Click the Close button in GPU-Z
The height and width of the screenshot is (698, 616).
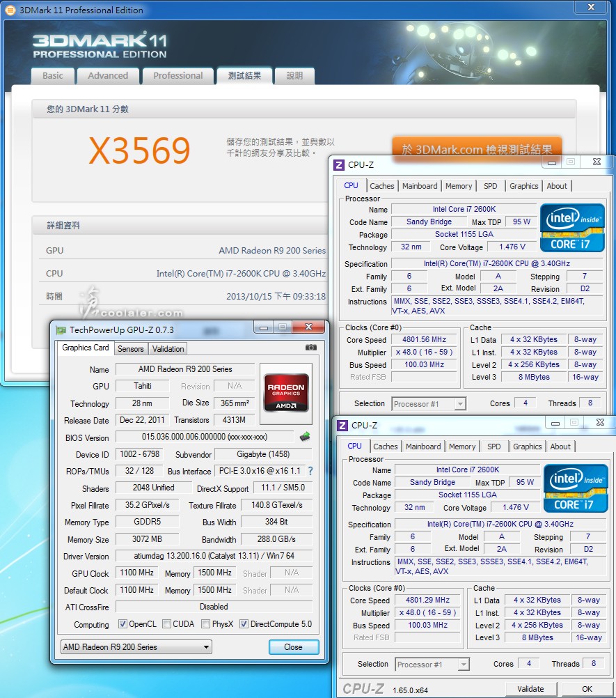tap(294, 647)
